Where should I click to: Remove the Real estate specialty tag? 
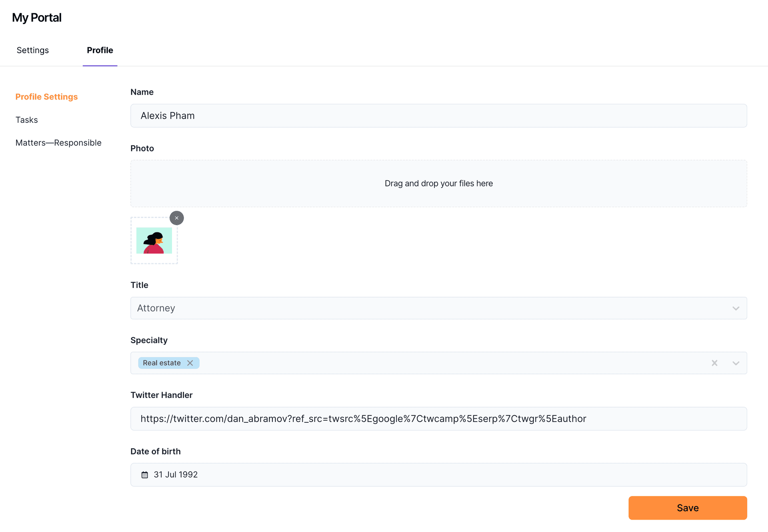pos(190,363)
